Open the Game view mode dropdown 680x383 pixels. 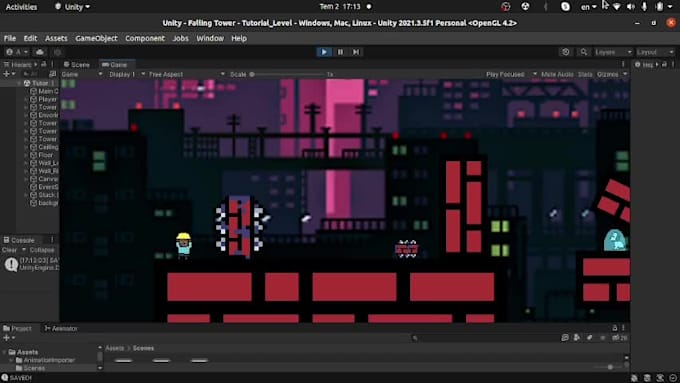(82, 75)
